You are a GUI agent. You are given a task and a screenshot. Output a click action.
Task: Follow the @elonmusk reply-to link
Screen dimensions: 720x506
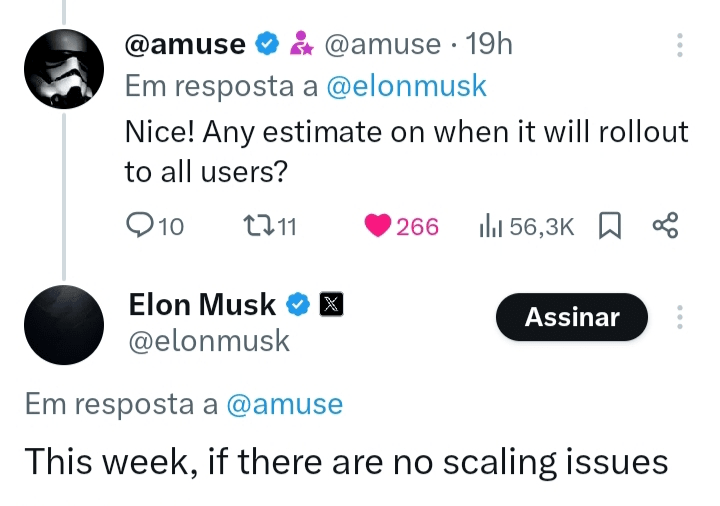click(x=407, y=86)
